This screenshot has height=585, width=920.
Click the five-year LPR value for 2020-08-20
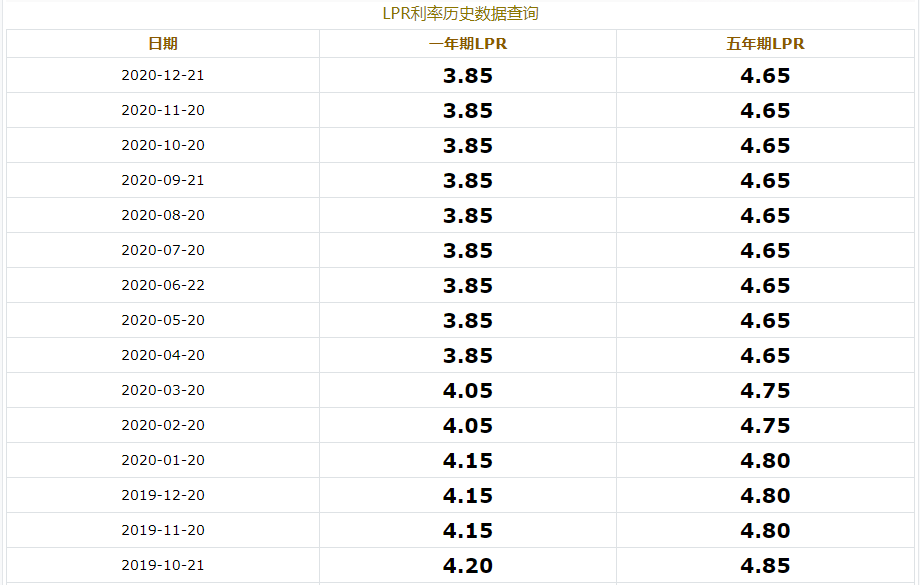[765, 216]
